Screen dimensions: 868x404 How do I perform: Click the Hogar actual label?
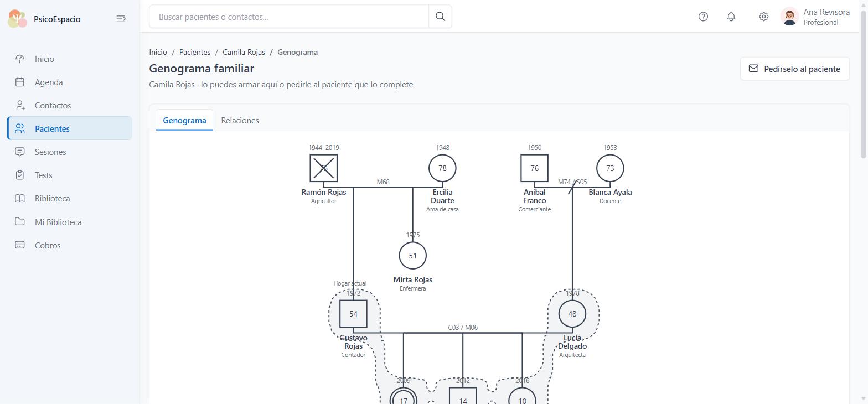[350, 283]
